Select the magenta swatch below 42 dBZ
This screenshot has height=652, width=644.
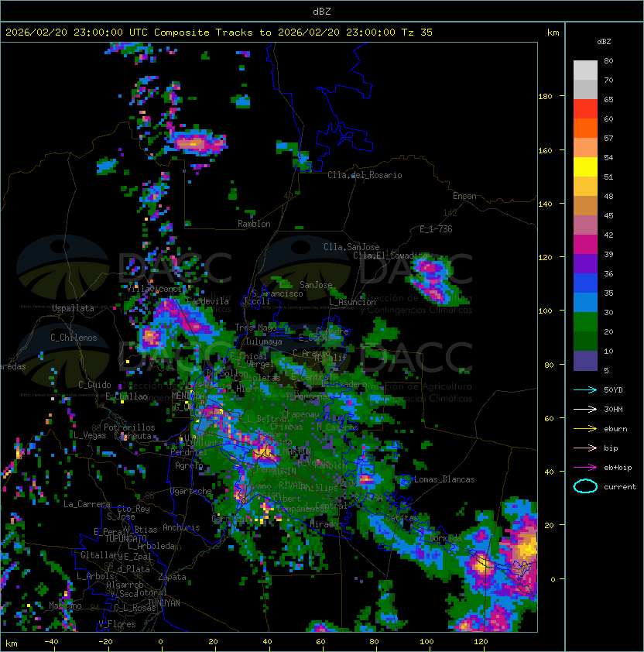585,244
